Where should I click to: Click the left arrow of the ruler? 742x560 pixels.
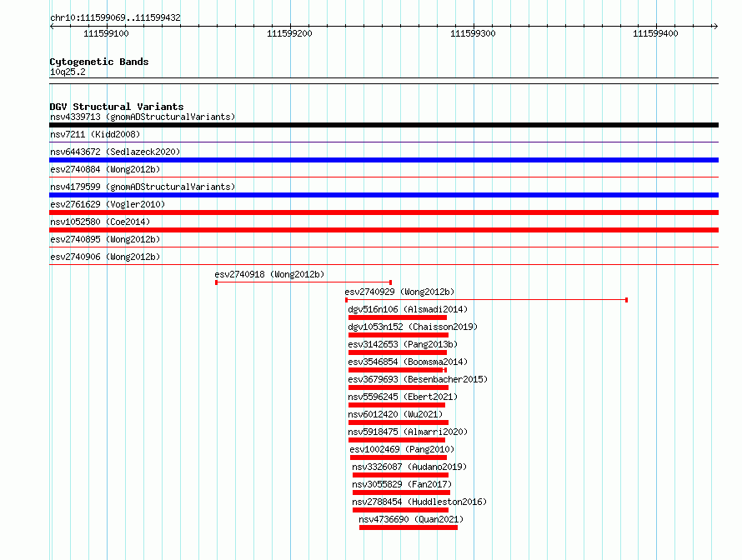(52, 26)
